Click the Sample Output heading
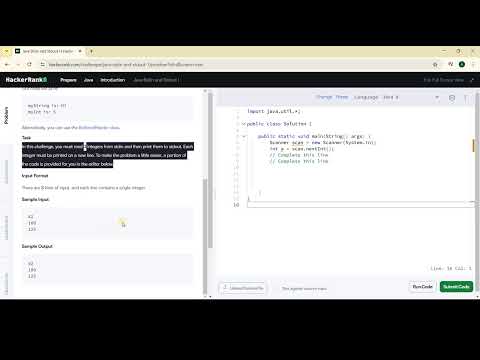 (37, 246)
